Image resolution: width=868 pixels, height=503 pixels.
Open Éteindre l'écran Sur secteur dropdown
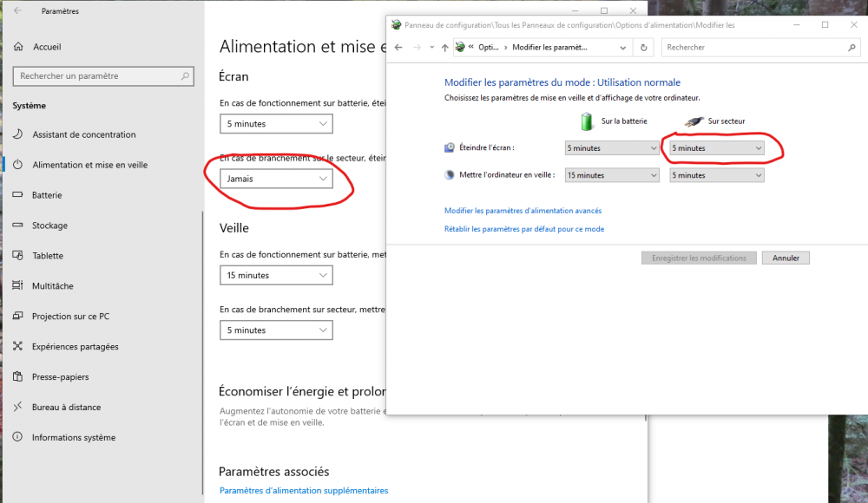(x=716, y=147)
